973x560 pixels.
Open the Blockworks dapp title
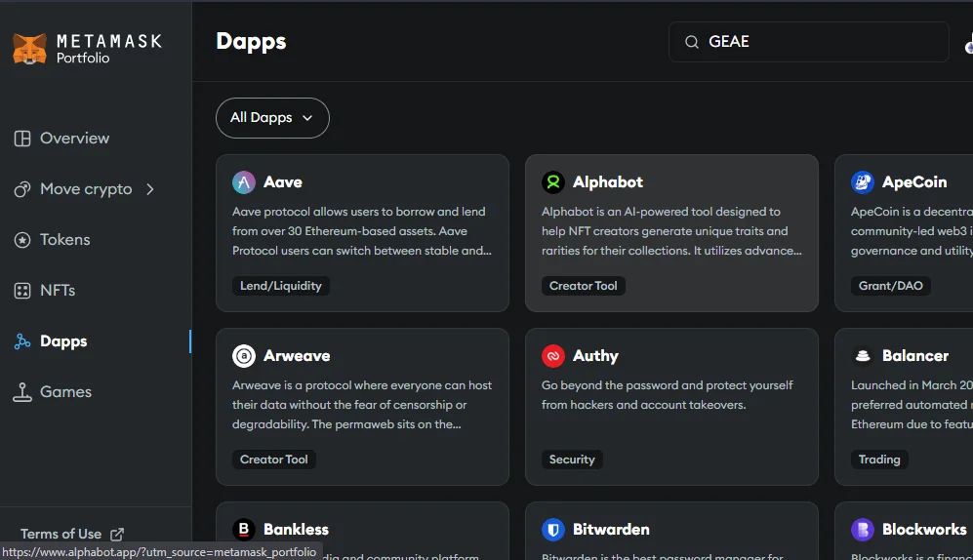[924, 530]
